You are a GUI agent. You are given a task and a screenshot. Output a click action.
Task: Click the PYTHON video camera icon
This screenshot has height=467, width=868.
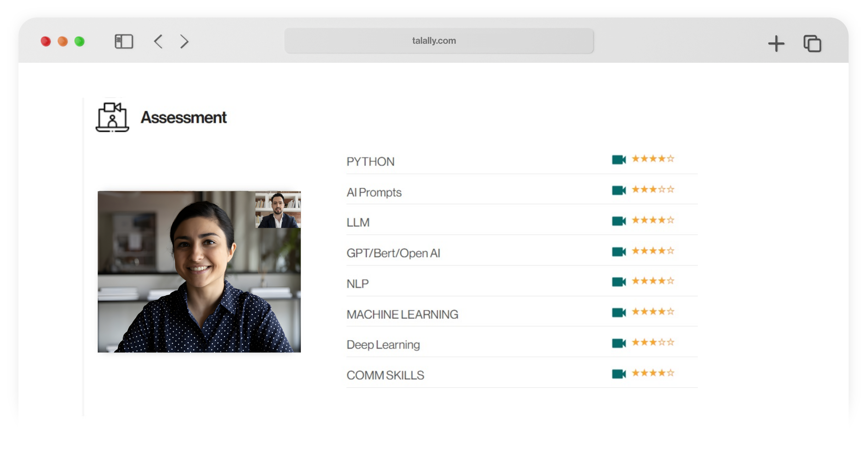click(618, 160)
